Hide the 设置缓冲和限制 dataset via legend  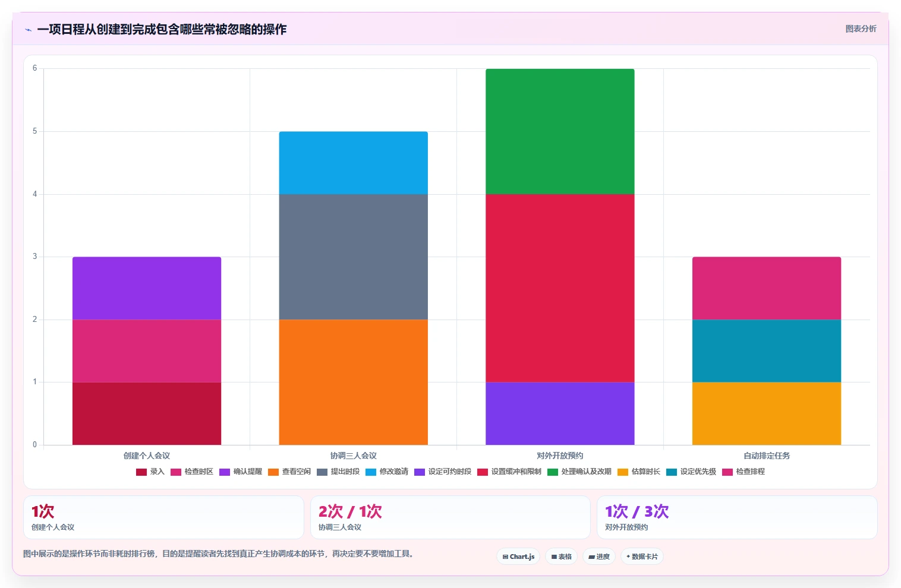509,472
